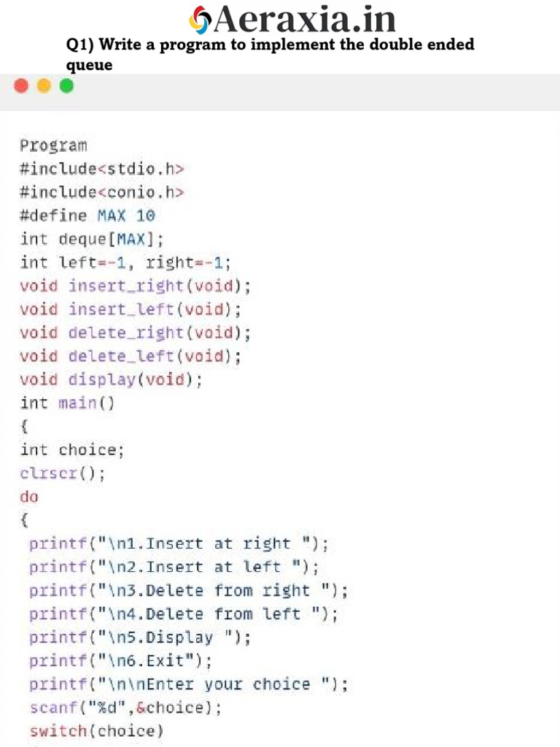Open the Aeraxia.in site title
The width and height of the screenshot is (560, 747).
tap(305, 19)
